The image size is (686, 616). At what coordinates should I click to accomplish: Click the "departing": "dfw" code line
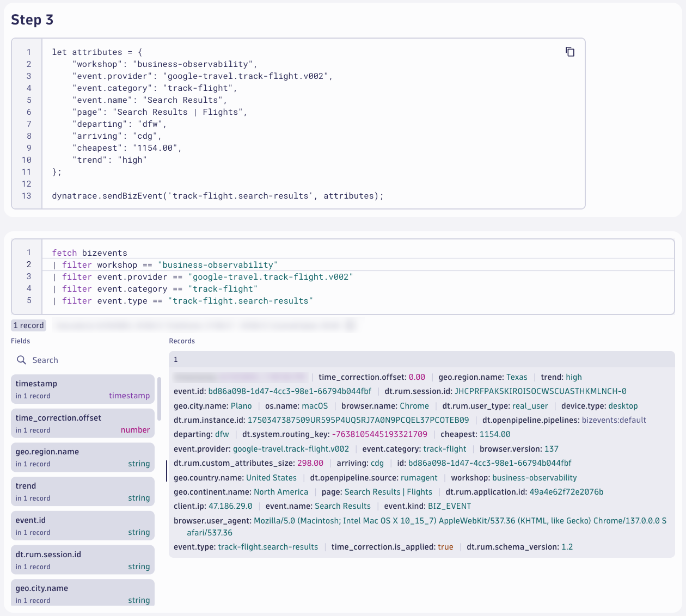(x=120, y=124)
